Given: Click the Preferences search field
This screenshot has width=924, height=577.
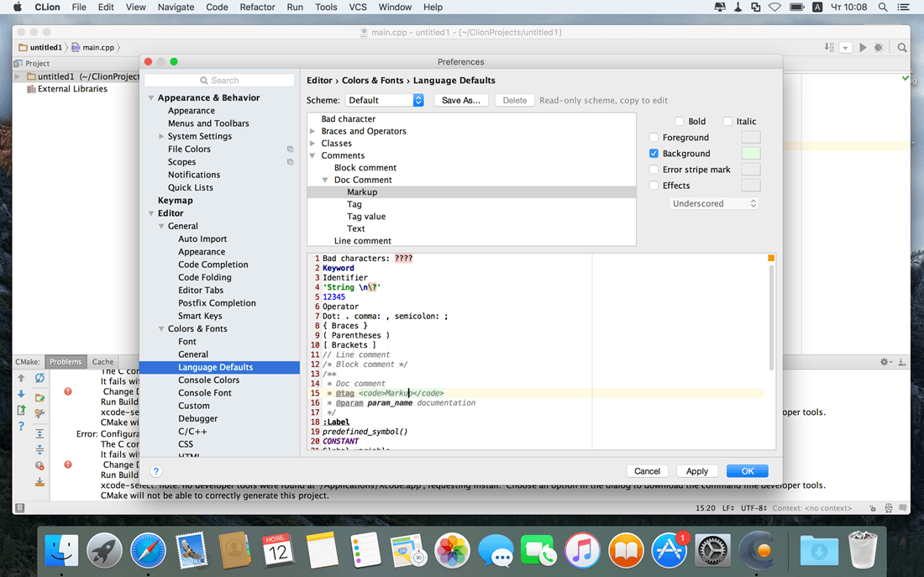Looking at the screenshot, I should [219, 80].
